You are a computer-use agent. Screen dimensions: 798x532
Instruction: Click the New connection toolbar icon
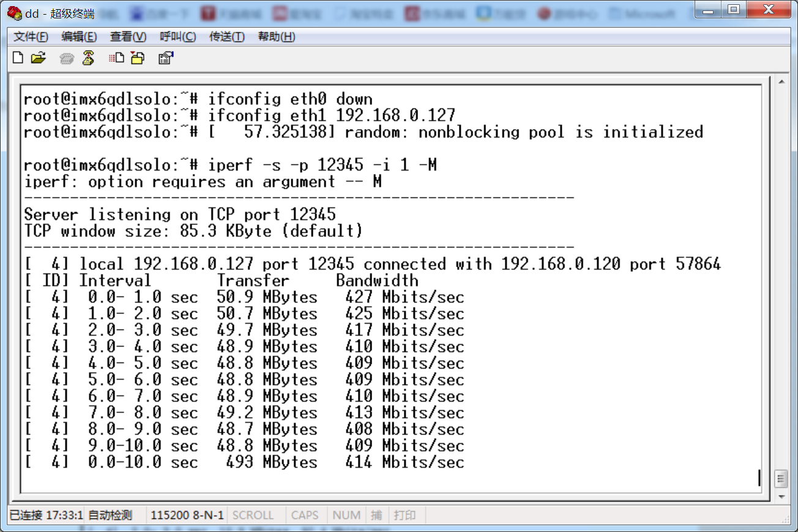click(x=18, y=58)
